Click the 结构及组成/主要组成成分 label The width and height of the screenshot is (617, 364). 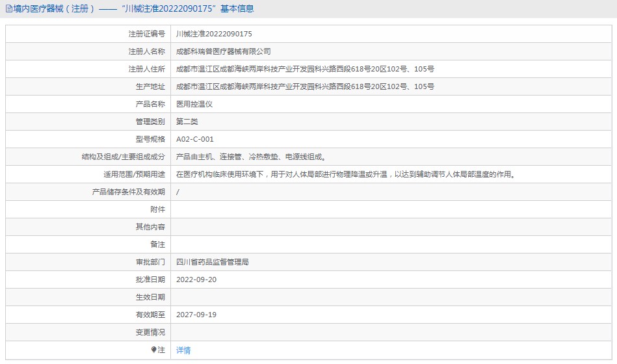click(123, 157)
